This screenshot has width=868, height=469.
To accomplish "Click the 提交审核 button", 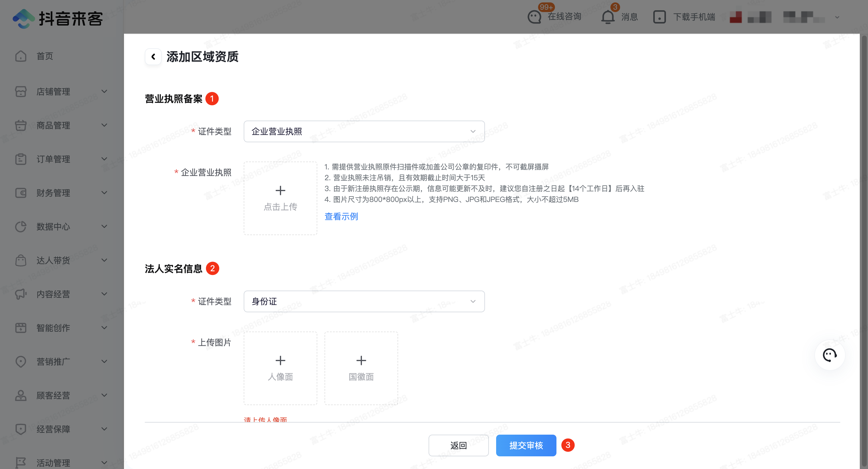I will pos(526,445).
